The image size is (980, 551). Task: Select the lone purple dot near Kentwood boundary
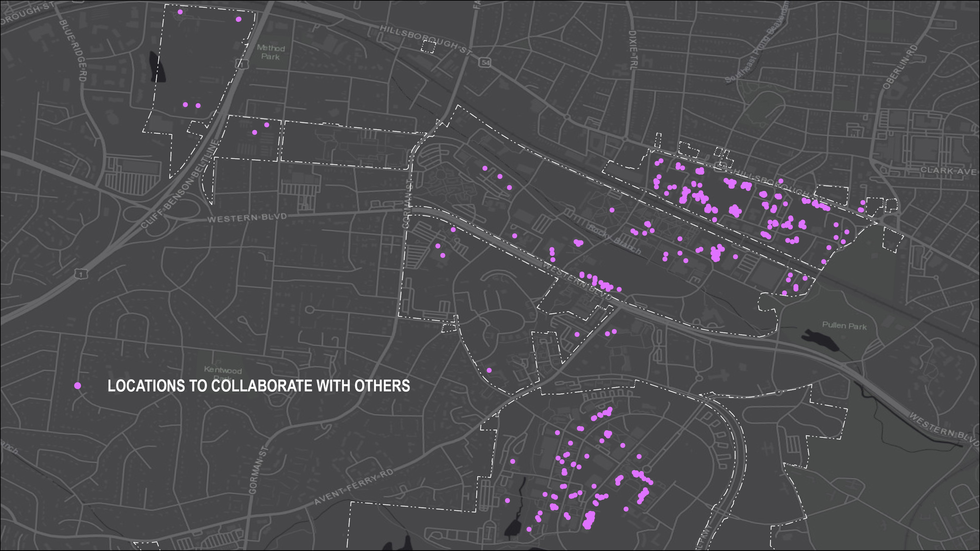pyautogui.click(x=489, y=370)
